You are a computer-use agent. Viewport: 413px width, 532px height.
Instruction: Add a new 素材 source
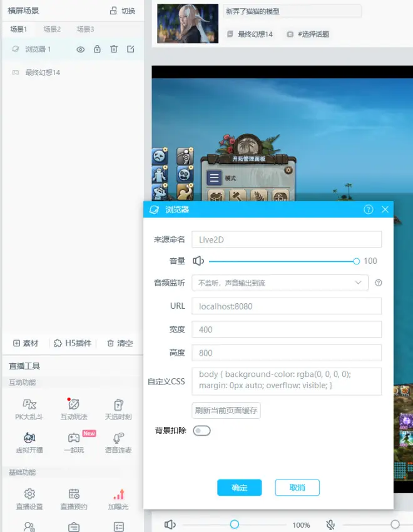coord(26,343)
